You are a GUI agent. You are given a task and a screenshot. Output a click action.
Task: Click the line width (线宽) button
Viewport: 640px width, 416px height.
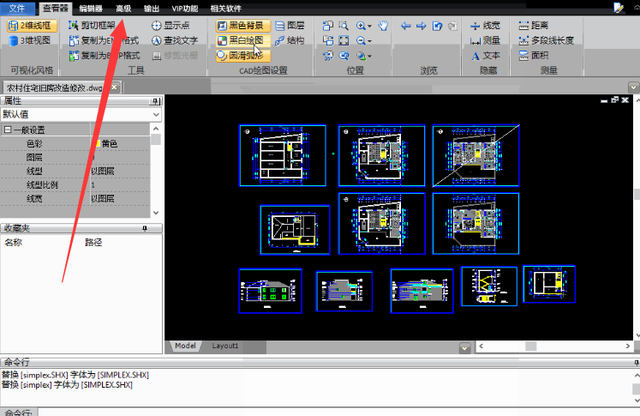[484, 25]
